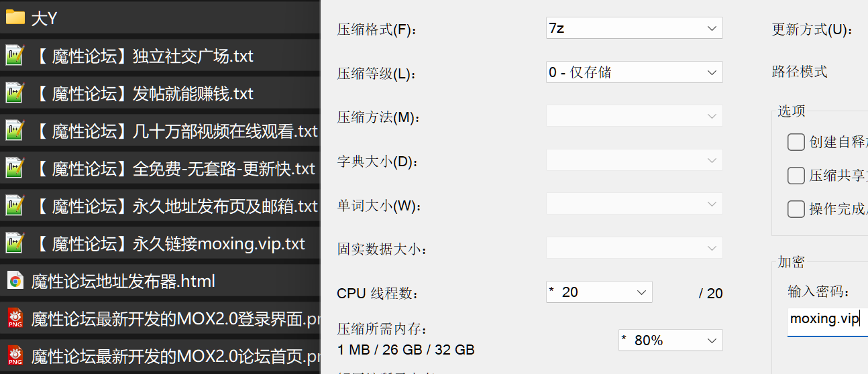868x374 pixels.
Task: Select icon of 几十万部视频在线观看.txt
Action: (15, 130)
